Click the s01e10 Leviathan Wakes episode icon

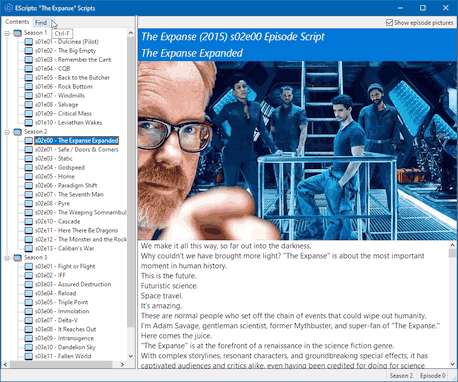pos(29,123)
